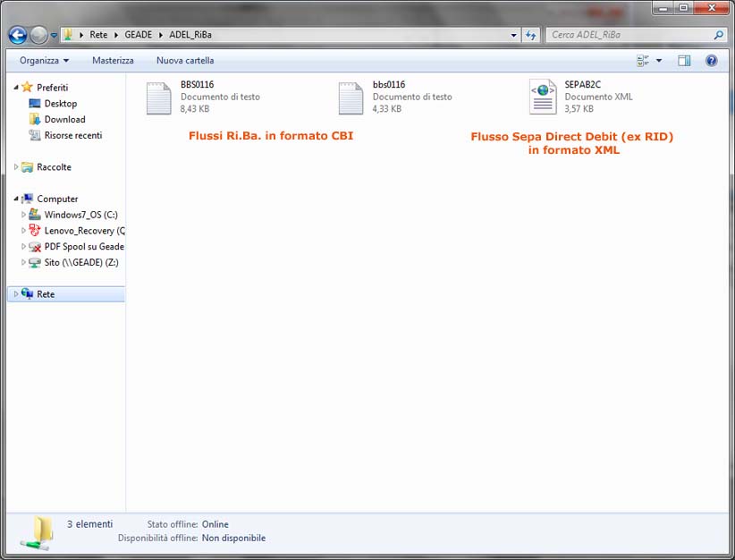
Task: Click the Forward navigation arrow button
Action: click(x=38, y=35)
